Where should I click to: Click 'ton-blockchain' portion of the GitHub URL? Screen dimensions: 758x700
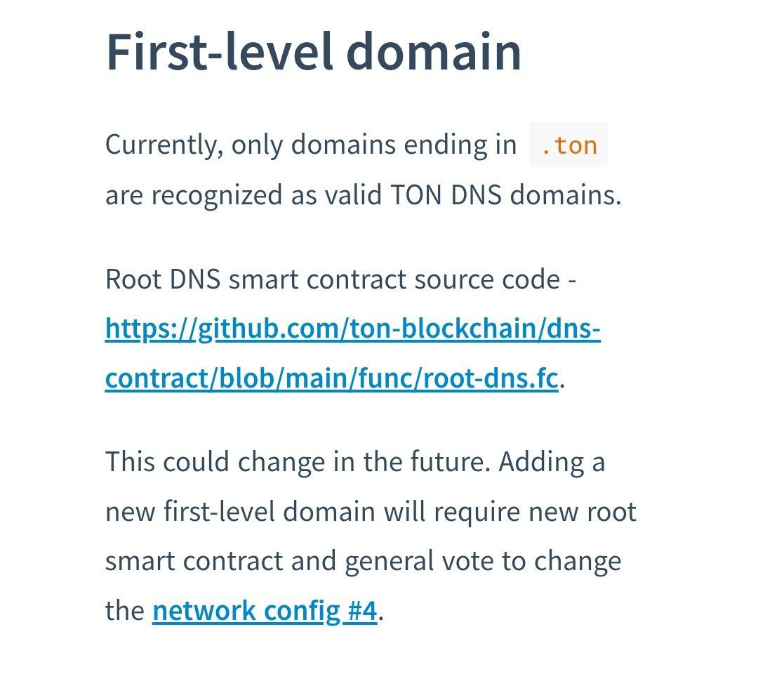coord(442,329)
